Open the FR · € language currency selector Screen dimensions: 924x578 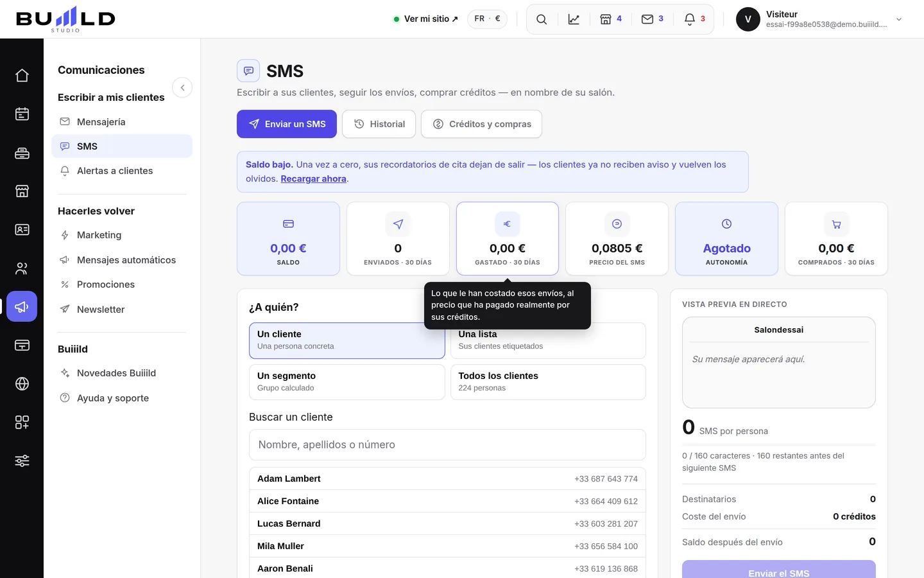coord(487,19)
